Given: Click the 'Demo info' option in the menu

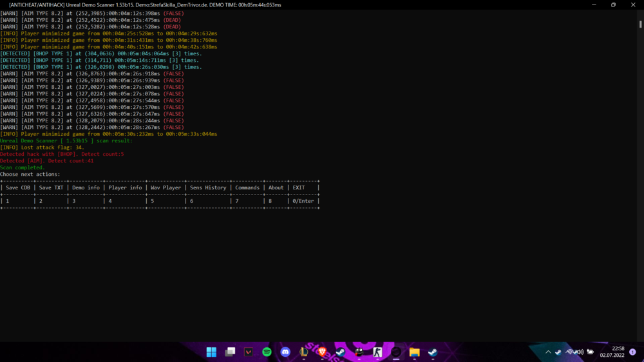Looking at the screenshot, I should (x=86, y=188).
